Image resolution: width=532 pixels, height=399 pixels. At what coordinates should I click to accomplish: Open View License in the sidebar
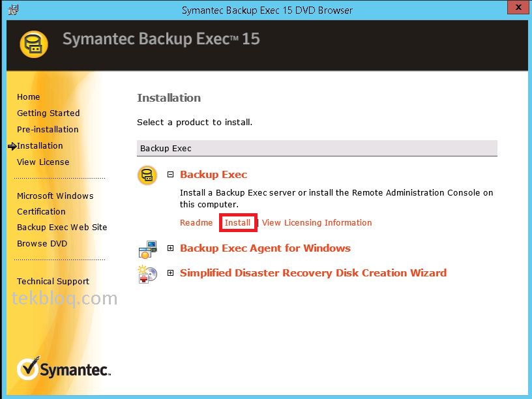point(43,162)
